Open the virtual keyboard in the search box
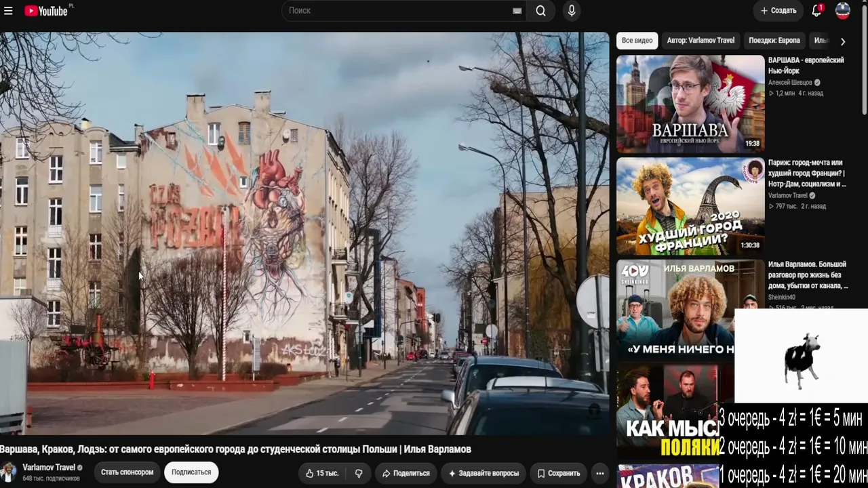 click(x=517, y=11)
